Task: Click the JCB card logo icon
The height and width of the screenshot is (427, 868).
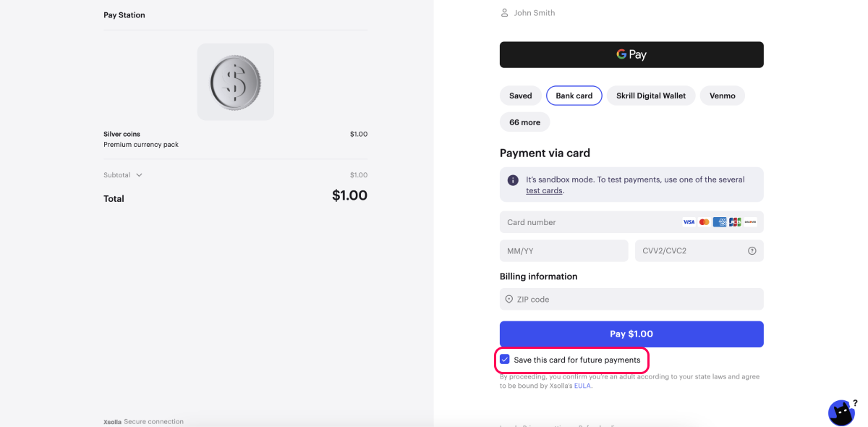Action: [x=735, y=222]
